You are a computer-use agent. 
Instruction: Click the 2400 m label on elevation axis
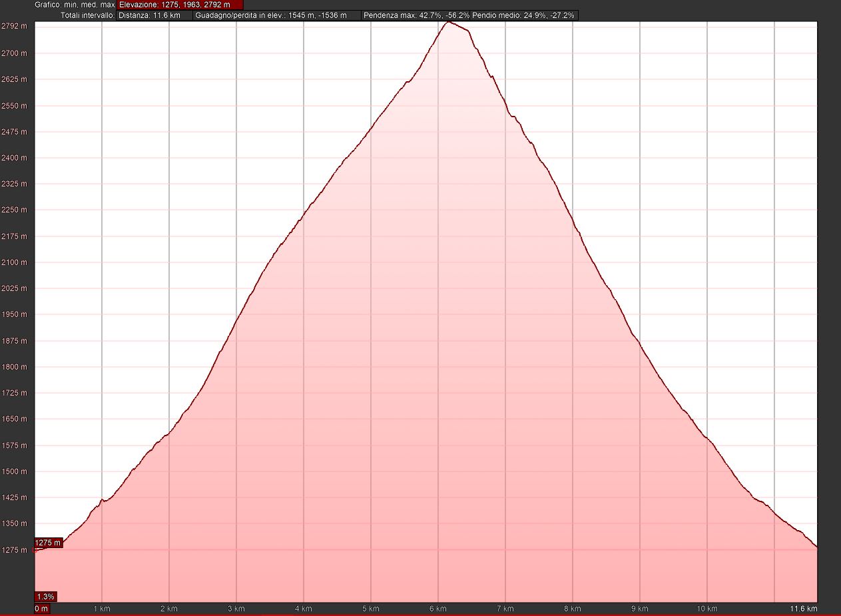(15, 158)
